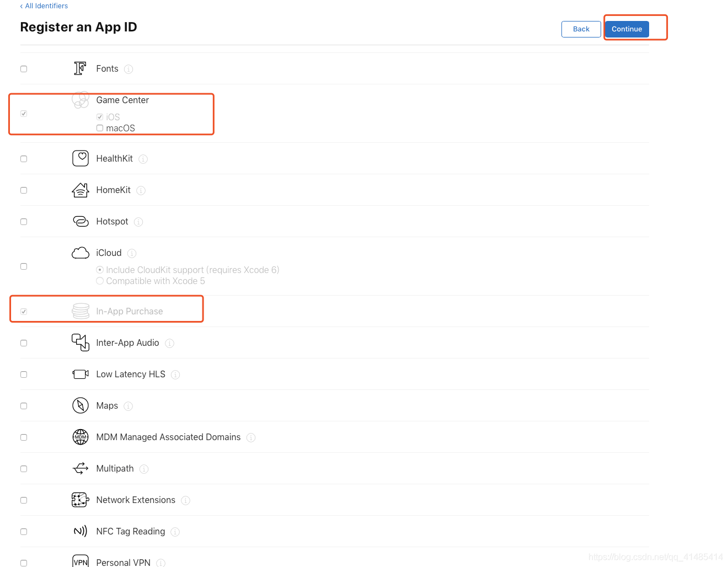Open the info tooltip for HomeKit
This screenshot has height=567, width=728.
coord(141,190)
